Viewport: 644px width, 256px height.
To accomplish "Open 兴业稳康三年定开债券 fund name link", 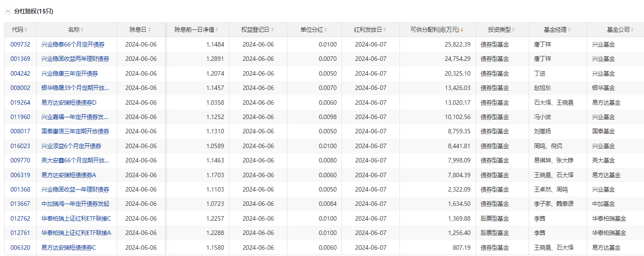I will click(x=69, y=73).
